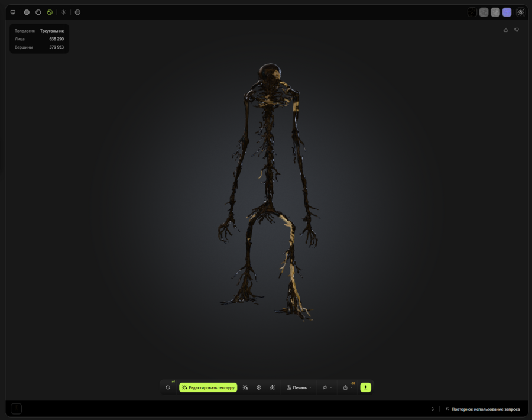Select the dark base color texture map
532x420 pixels.
(x=472, y=12)
